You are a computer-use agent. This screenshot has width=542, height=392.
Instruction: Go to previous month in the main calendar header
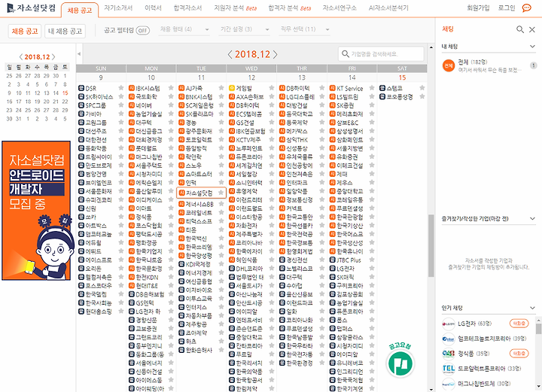point(230,54)
